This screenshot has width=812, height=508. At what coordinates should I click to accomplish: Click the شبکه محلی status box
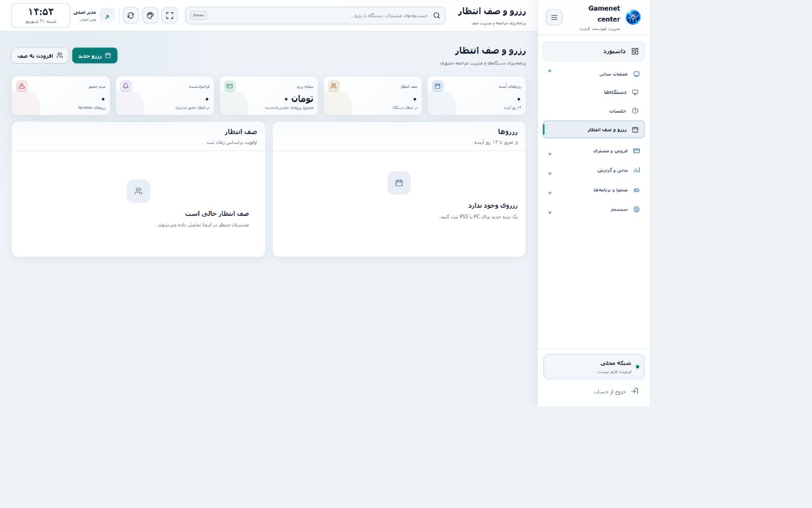click(x=594, y=367)
